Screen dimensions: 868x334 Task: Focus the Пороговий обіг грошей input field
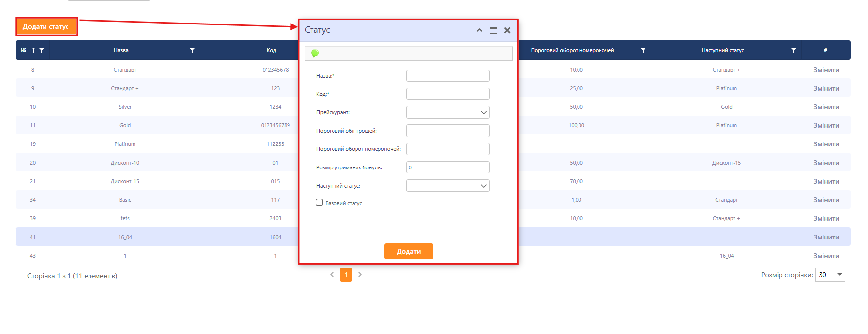coord(447,131)
